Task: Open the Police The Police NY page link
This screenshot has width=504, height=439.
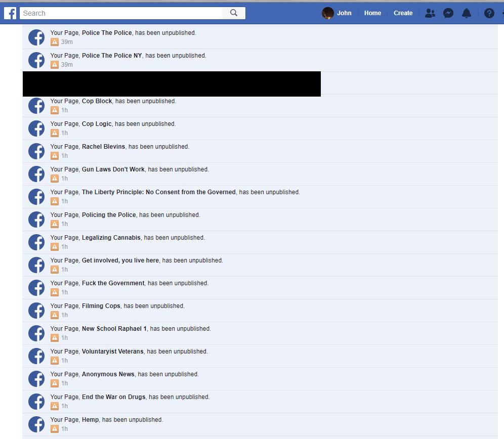Action: coord(112,56)
